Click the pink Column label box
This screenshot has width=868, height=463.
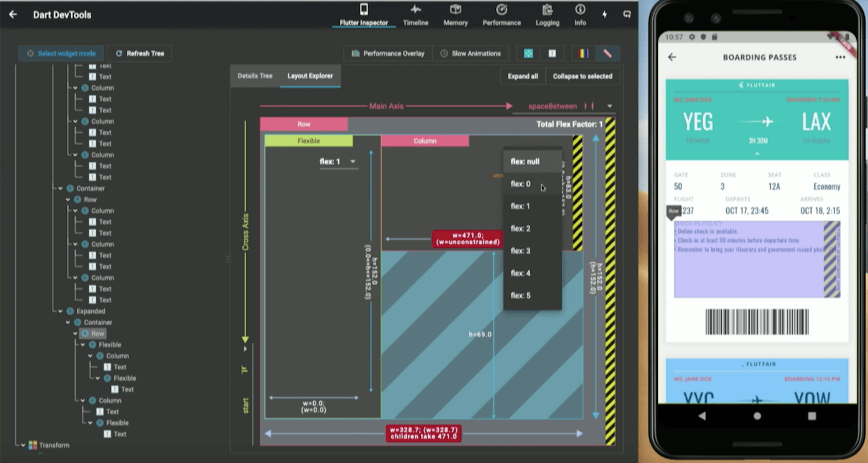coord(425,141)
